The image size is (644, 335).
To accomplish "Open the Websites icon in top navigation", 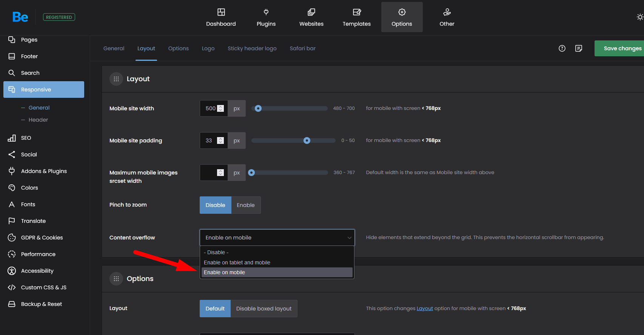I will (311, 12).
